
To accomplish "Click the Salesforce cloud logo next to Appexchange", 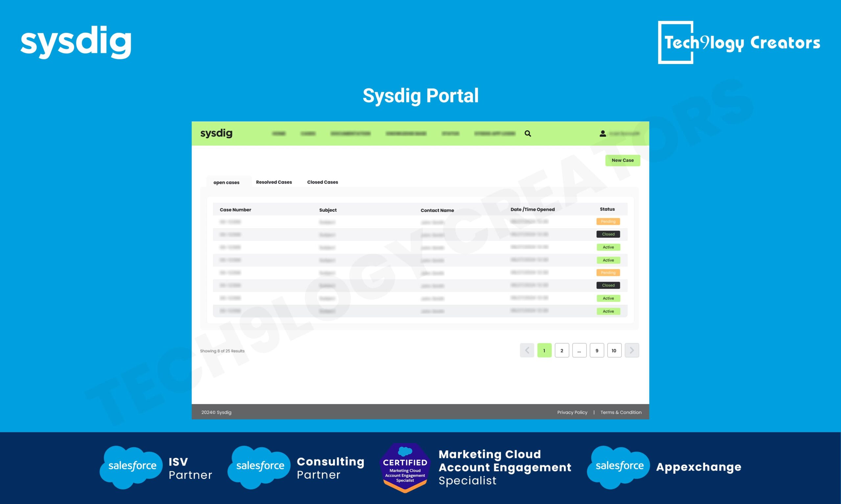I will click(x=619, y=467).
